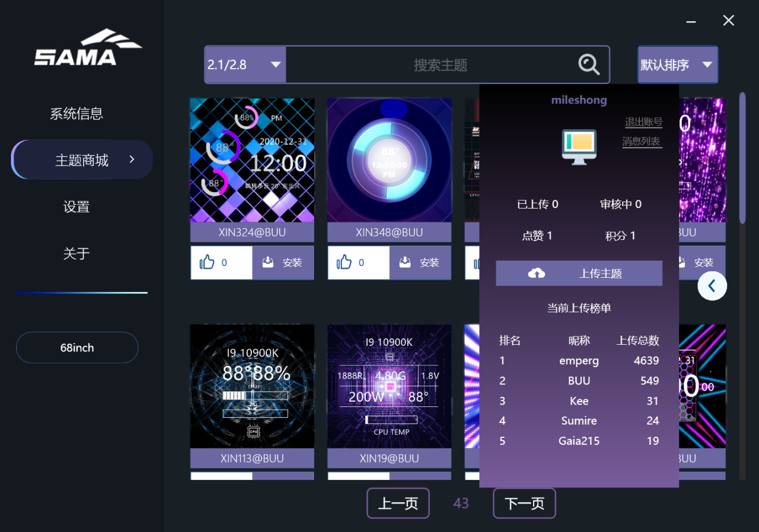Click the 排名 column header
This screenshot has height=532, width=759.
pos(510,341)
